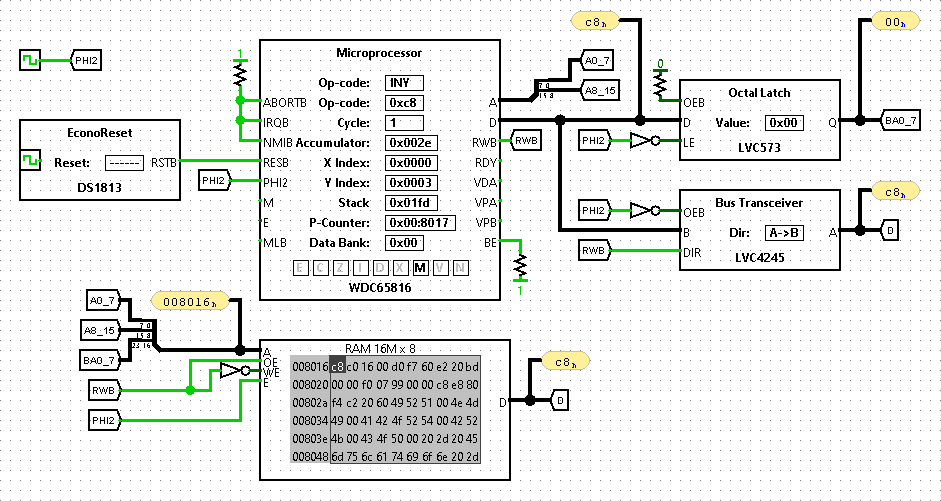This screenshot has height=501, width=941.
Task: Click the inverter gate at the Octal Latch LE input
Action: pos(642,141)
